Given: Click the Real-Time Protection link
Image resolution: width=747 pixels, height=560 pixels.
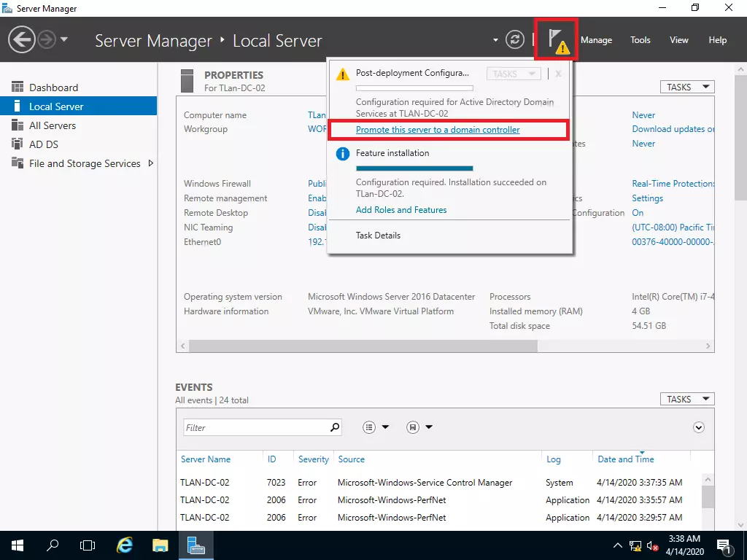Looking at the screenshot, I should point(673,183).
